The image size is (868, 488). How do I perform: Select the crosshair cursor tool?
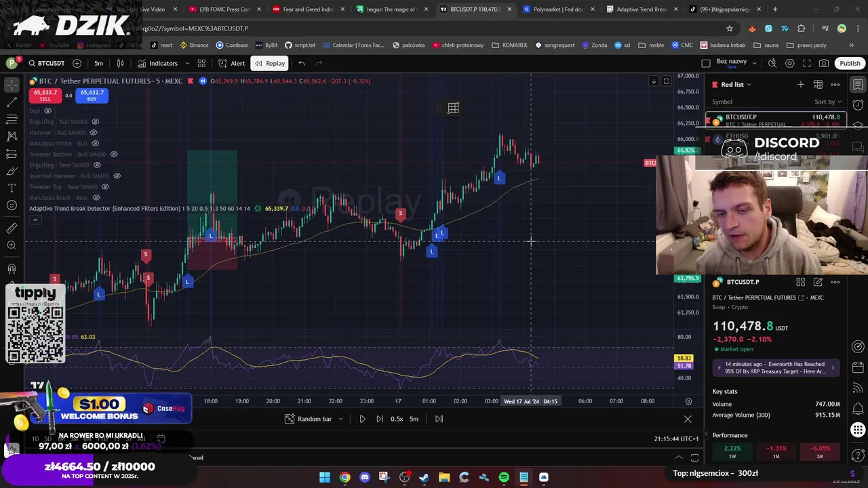(12, 85)
